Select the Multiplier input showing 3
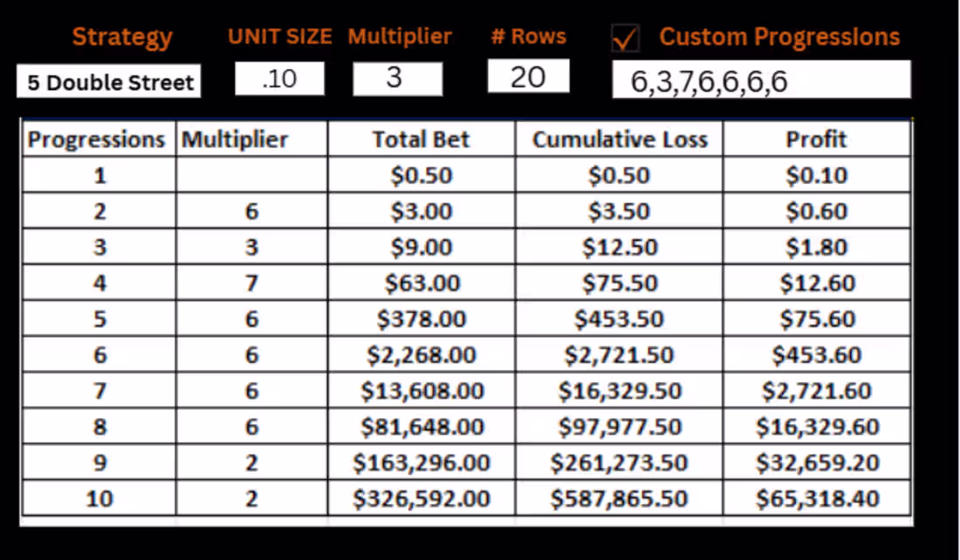The height and width of the screenshot is (560, 960). click(x=397, y=79)
